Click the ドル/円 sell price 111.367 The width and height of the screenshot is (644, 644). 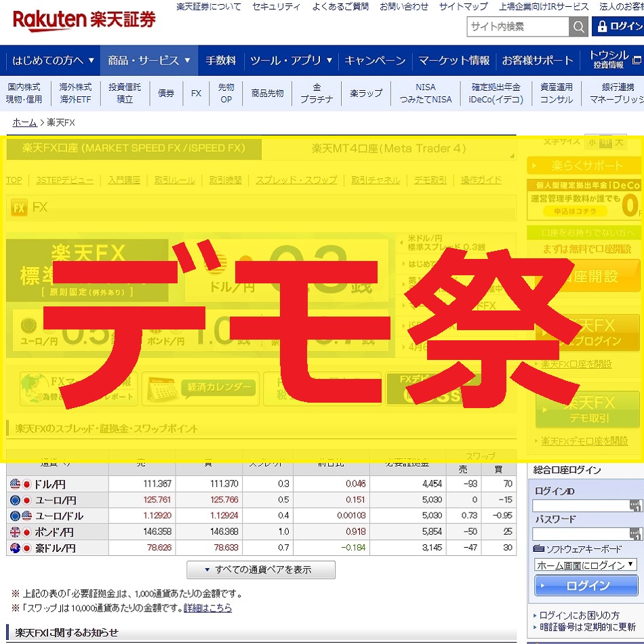pos(157,484)
